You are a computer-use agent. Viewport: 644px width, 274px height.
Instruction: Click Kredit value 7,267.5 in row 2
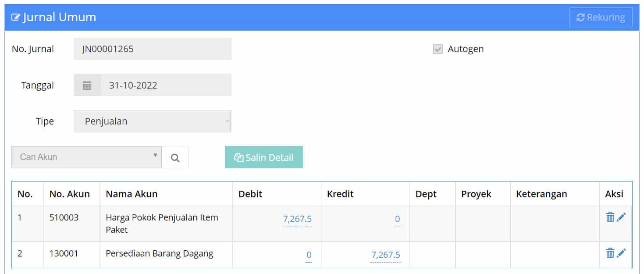[385, 255]
